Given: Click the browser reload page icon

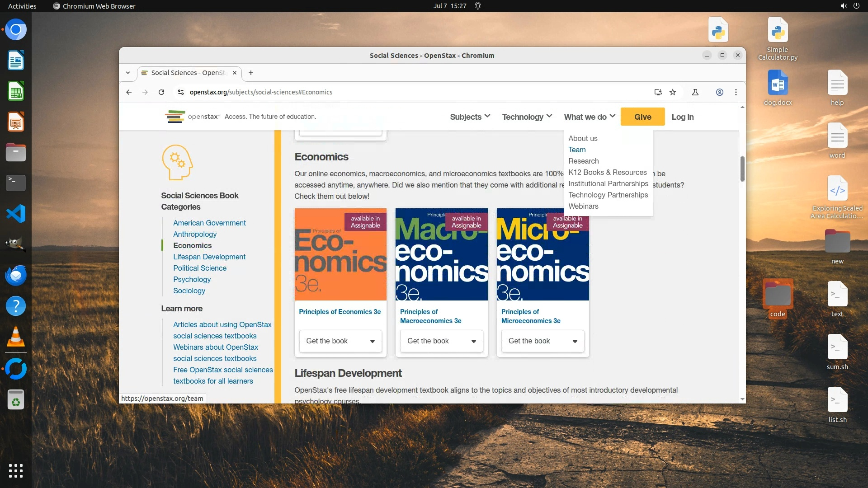Looking at the screenshot, I should click(x=161, y=92).
